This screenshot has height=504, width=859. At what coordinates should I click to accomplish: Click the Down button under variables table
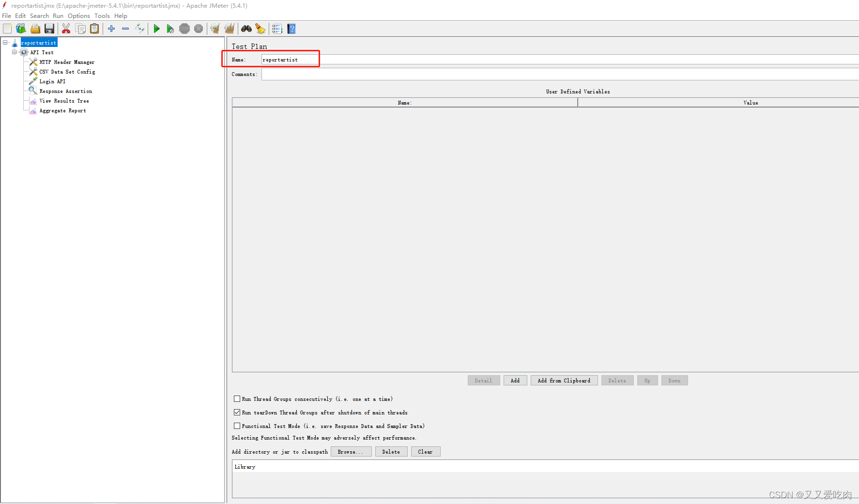point(675,381)
